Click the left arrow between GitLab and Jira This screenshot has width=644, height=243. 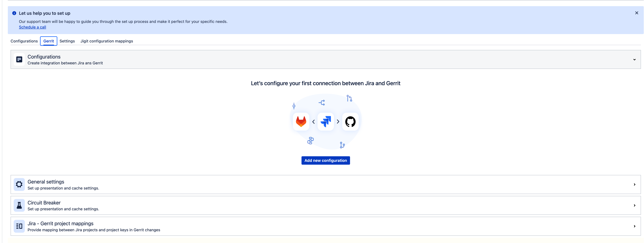(x=313, y=122)
